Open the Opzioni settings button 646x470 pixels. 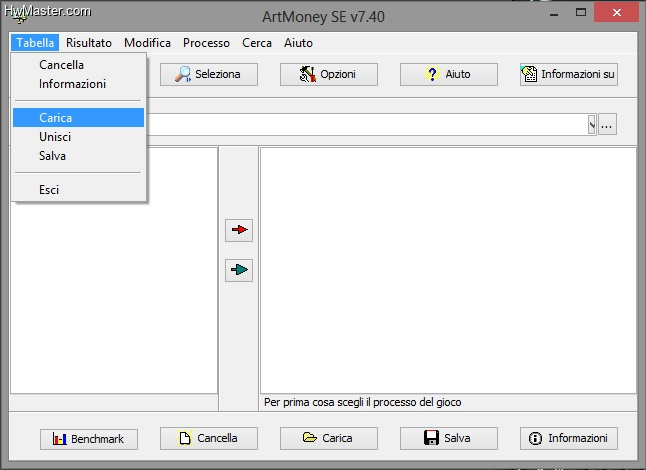[x=329, y=74]
